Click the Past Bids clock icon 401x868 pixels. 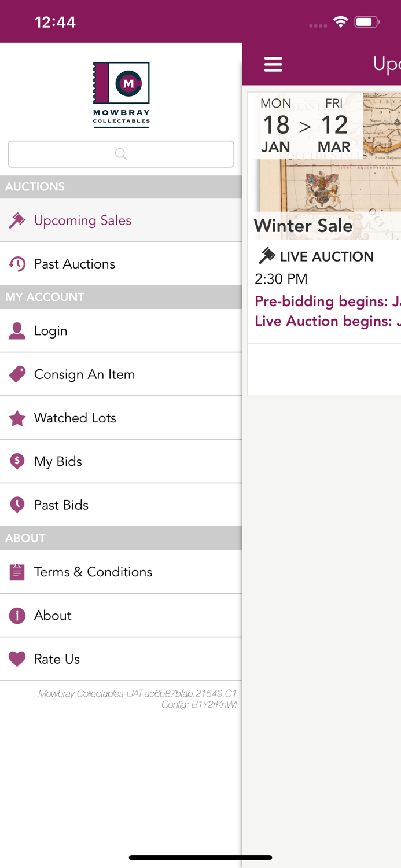click(x=17, y=505)
